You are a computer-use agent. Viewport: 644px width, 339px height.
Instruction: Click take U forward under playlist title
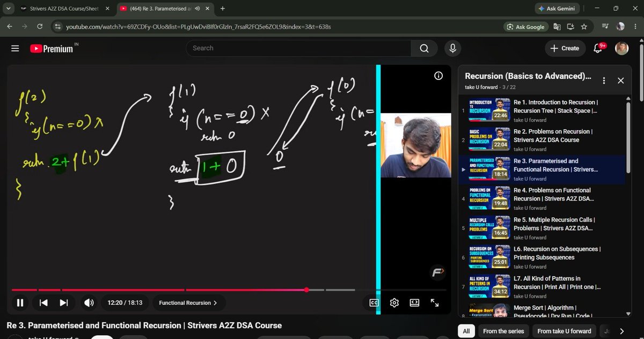[481, 87]
